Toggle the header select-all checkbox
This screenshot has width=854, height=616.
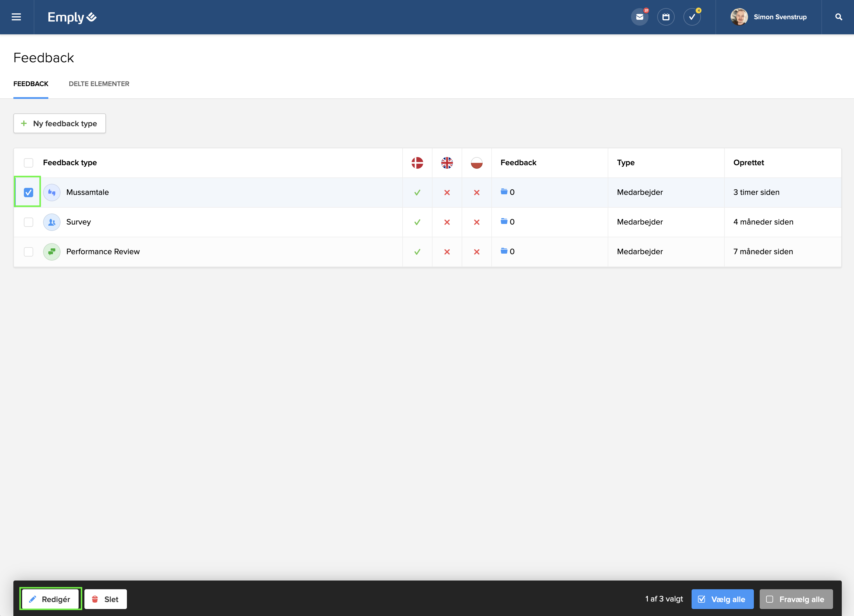(29, 163)
